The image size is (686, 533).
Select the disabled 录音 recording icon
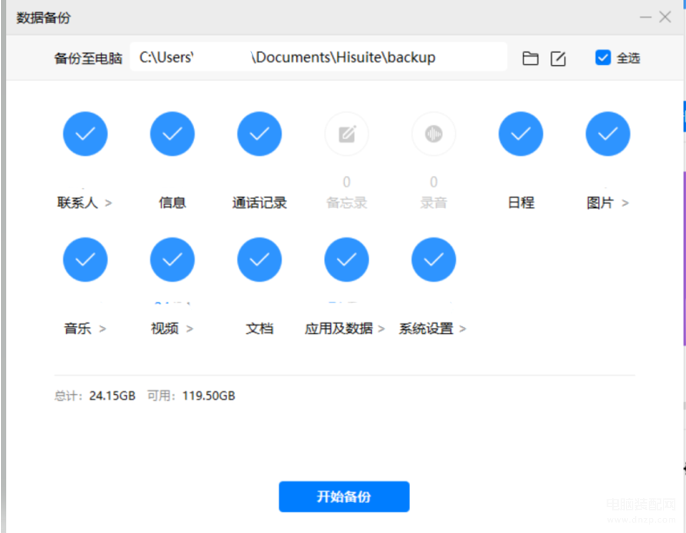tap(434, 134)
